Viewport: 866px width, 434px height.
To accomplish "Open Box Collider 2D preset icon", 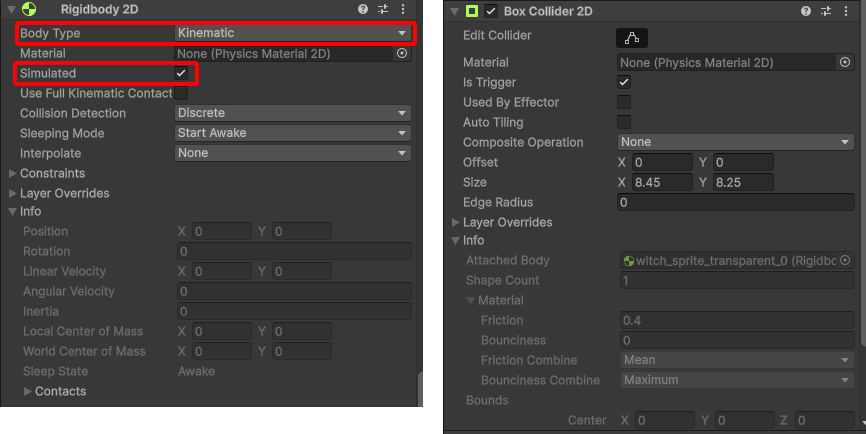I will pyautogui.click(x=826, y=11).
